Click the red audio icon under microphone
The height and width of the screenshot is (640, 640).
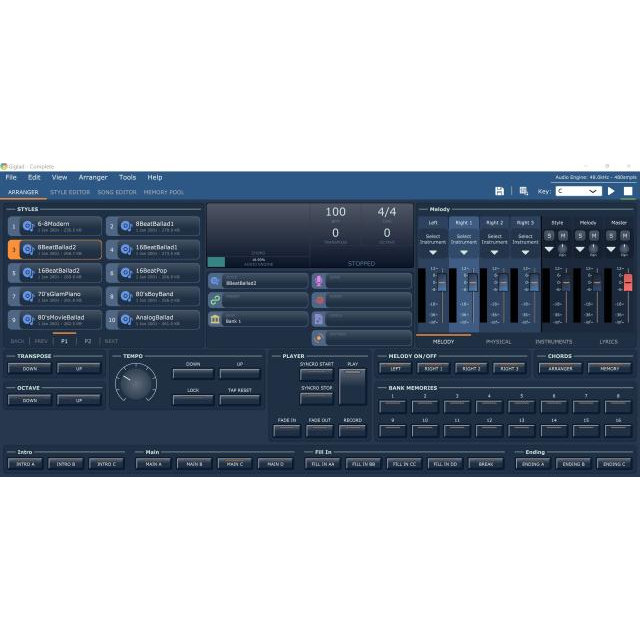pyautogui.click(x=319, y=300)
